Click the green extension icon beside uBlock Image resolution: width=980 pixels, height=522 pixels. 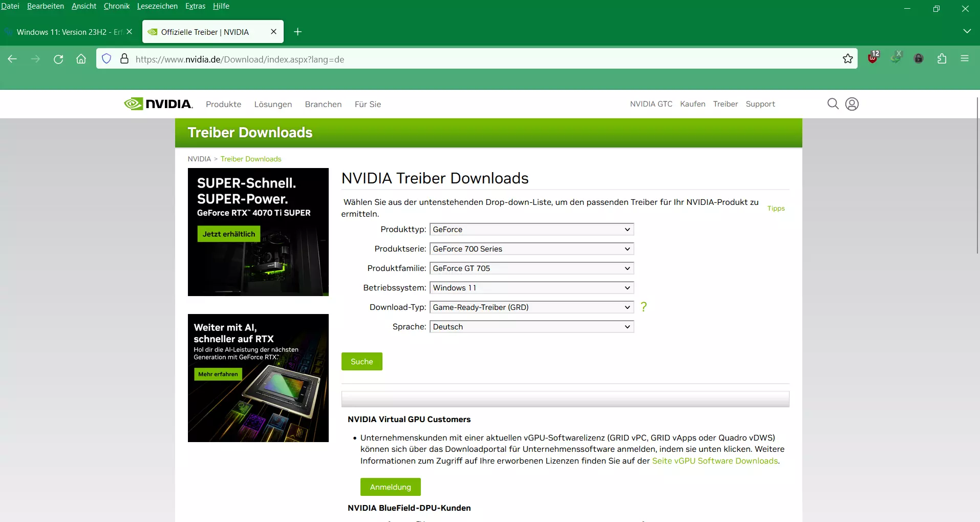[x=896, y=58]
